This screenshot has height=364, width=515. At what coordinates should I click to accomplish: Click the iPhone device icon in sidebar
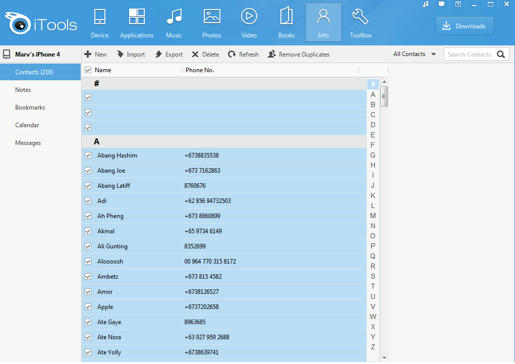6,54
